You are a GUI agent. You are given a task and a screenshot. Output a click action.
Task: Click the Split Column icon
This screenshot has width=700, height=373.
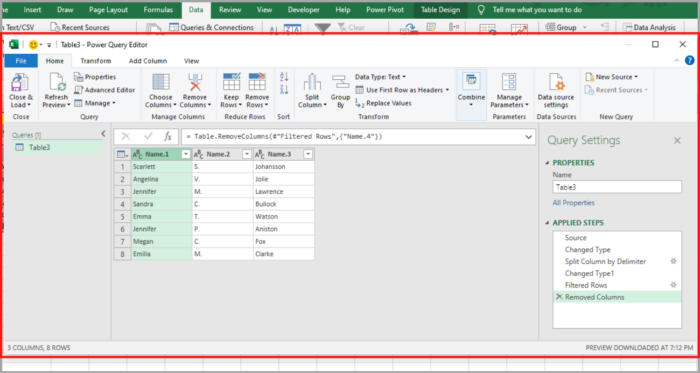[312, 82]
